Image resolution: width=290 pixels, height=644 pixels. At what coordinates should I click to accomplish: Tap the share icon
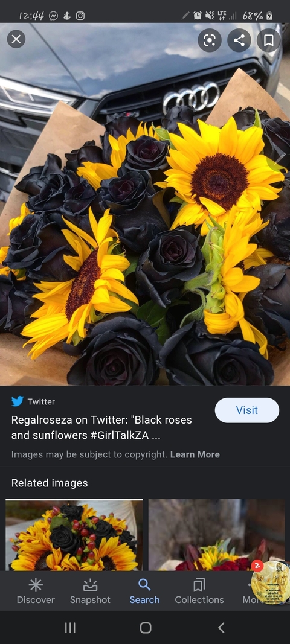click(x=239, y=40)
